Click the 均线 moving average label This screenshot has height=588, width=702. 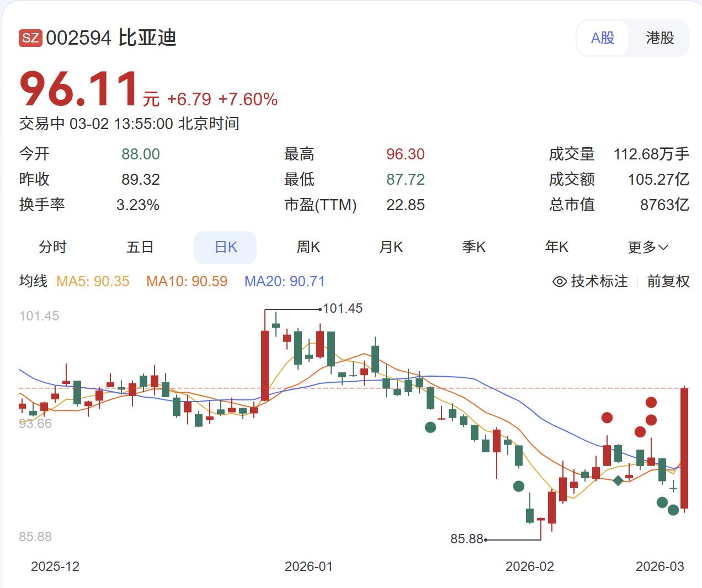point(34,281)
